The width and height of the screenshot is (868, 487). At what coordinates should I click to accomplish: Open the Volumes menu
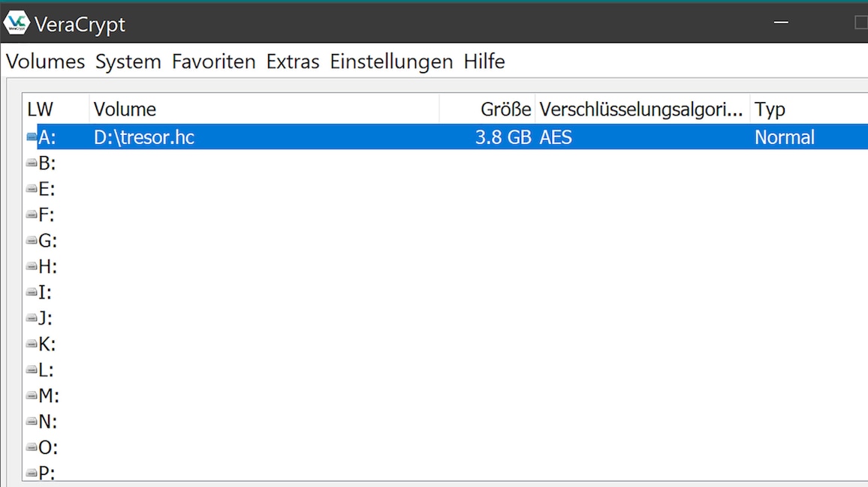click(44, 62)
